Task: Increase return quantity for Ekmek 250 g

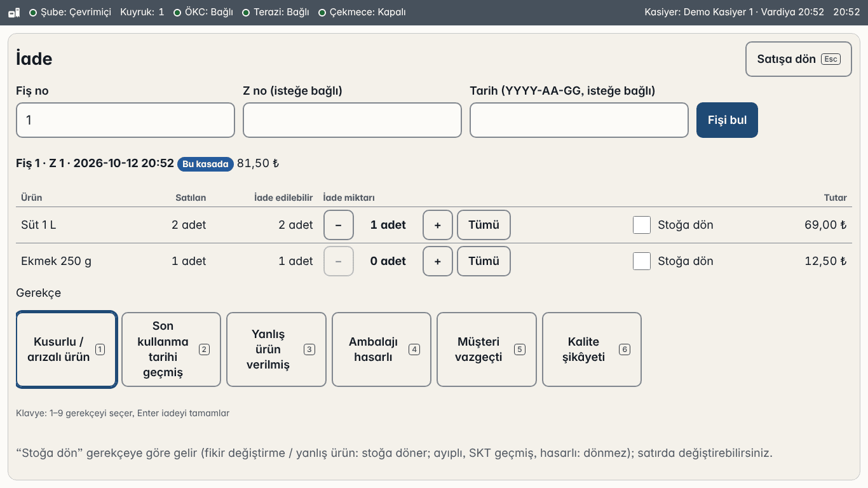Action: coord(438,261)
